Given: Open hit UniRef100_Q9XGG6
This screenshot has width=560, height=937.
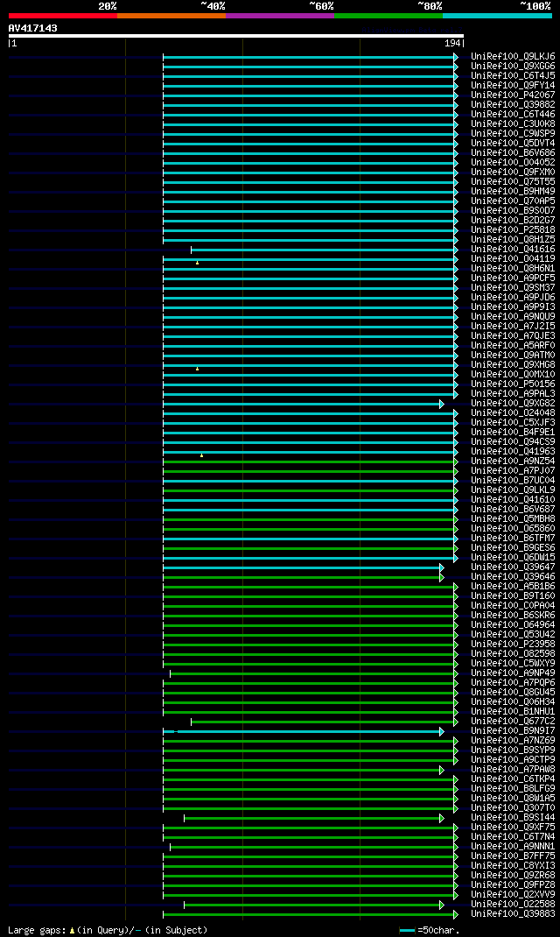Looking at the screenshot, I should 513,67.
